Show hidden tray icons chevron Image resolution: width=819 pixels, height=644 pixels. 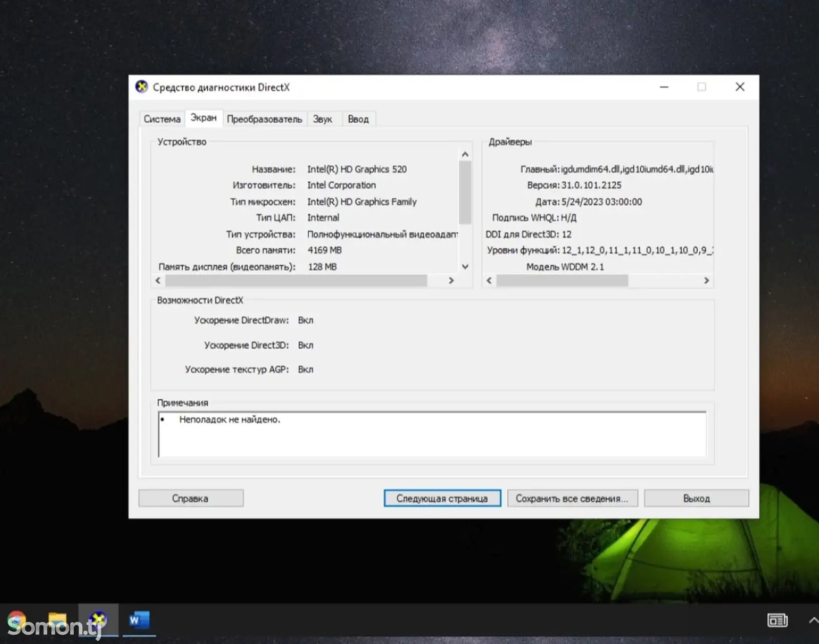pyautogui.click(x=813, y=620)
